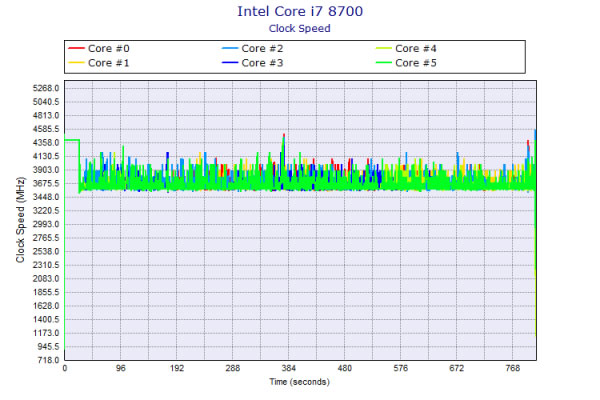Viewport: 600px width, 400px height.
Task: Click the 480 seconds x-axis label
Action: coord(344,368)
